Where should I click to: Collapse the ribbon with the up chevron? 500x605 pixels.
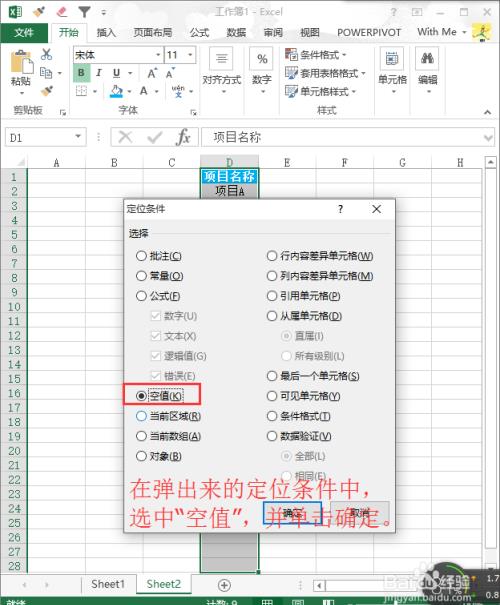(488, 112)
